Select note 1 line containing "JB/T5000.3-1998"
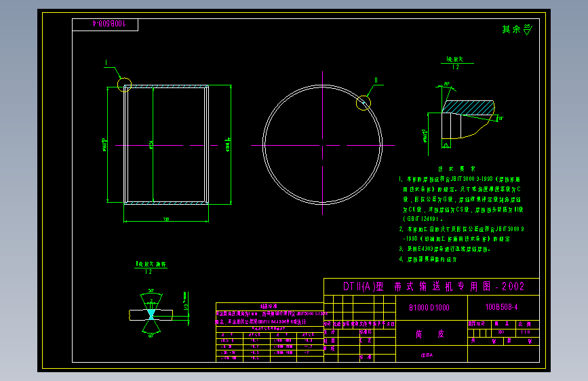The image size is (588, 381). pos(459,179)
